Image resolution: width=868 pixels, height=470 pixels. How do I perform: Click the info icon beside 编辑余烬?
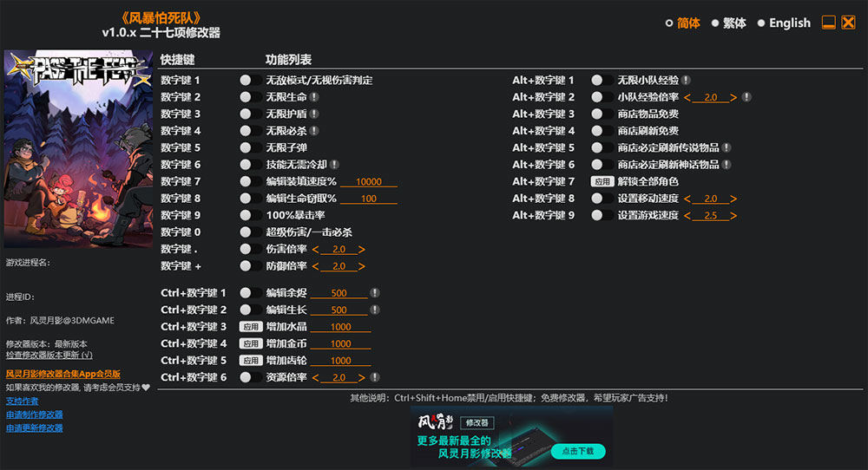375,293
